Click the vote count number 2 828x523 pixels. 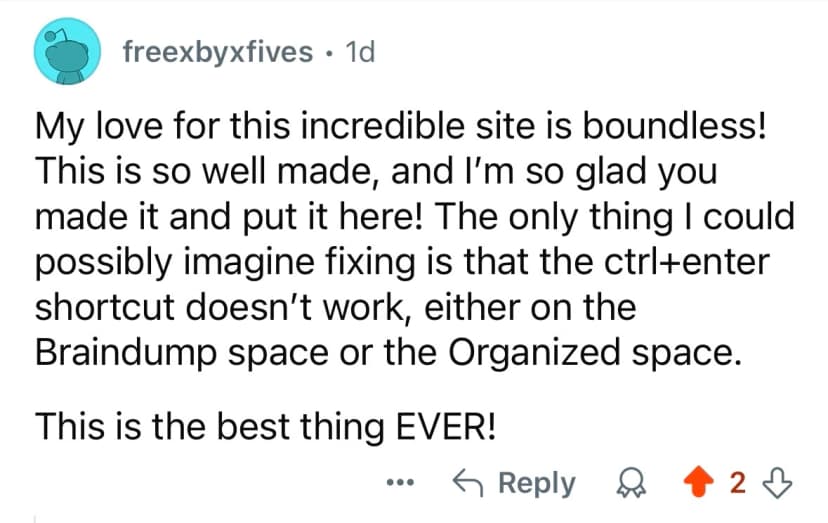[x=740, y=483]
